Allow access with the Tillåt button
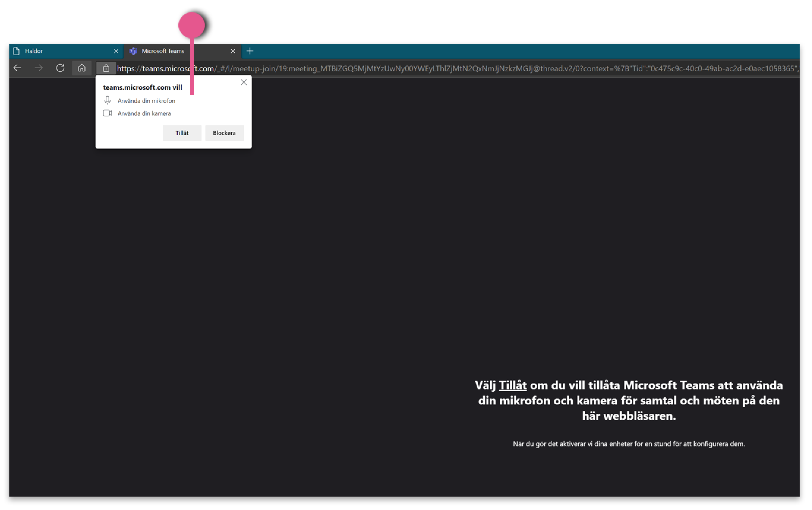 (x=182, y=133)
